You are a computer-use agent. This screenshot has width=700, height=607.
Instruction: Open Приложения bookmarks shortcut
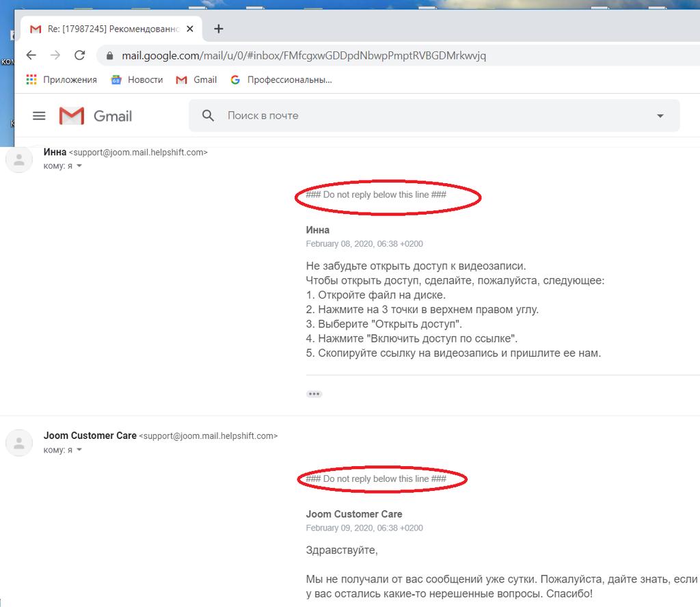(62, 80)
